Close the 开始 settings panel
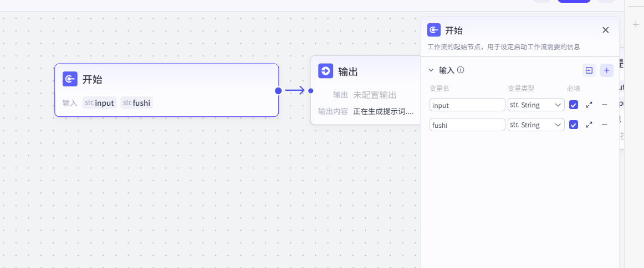 point(606,30)
